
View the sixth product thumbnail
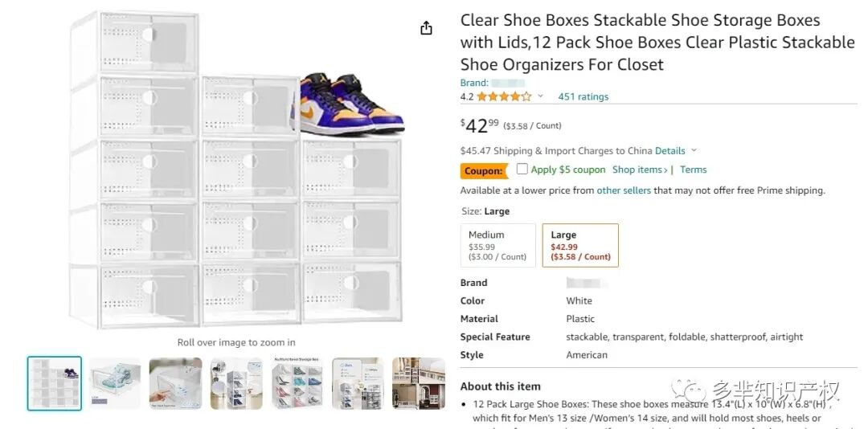pyautogui.click(x=358, y=383)
